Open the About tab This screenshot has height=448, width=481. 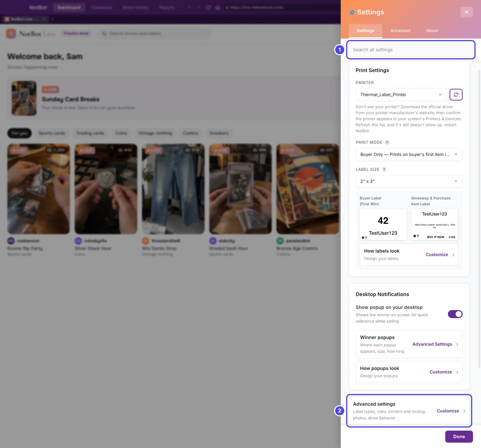click(x=432, y=31)
